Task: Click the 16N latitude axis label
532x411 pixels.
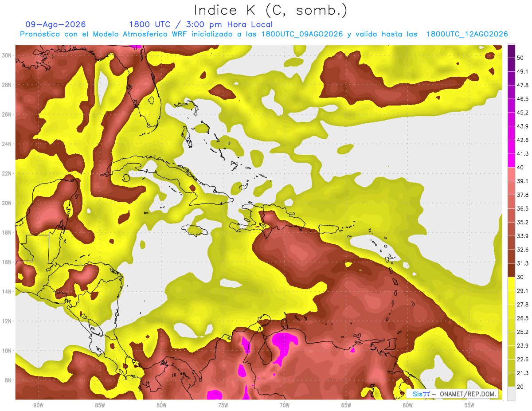Action: (8, 262)
